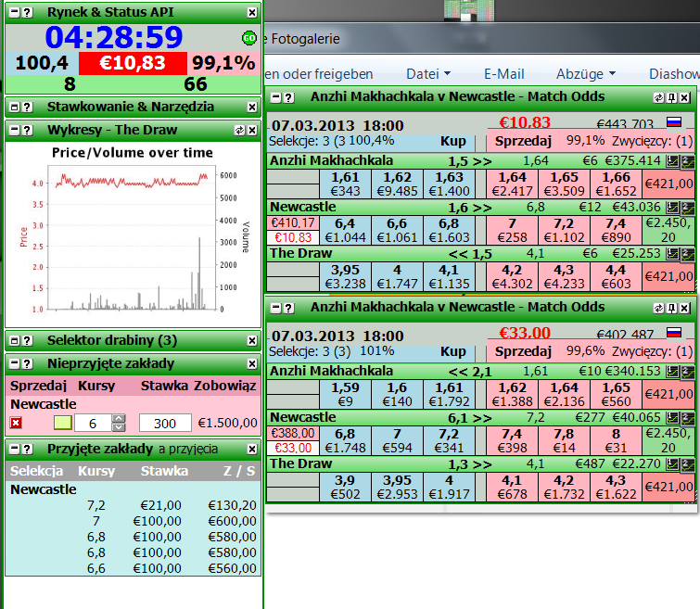Open the Diashow menu item
Image resolution: width=700 pixels, height=609 pixels.
coord(674,73)
